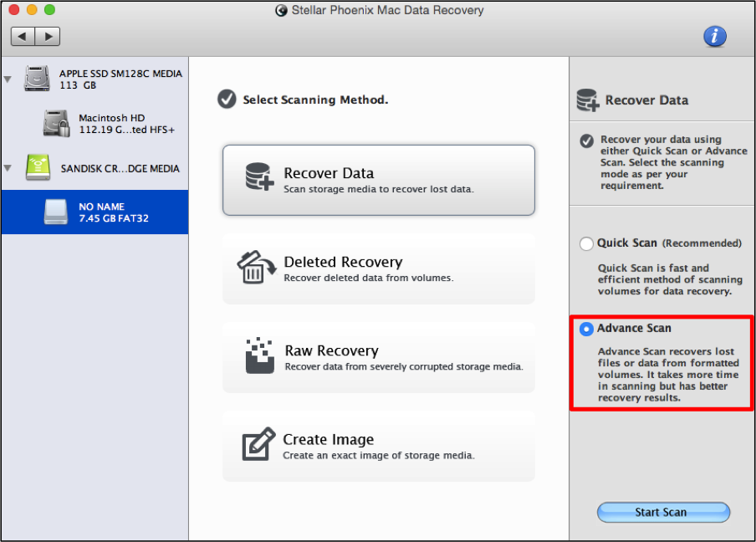The width and height of the screenshot is (756, 542).
Task: Select the SANDISK CR...DGE MEDIA drive
Action: point(94,168)
